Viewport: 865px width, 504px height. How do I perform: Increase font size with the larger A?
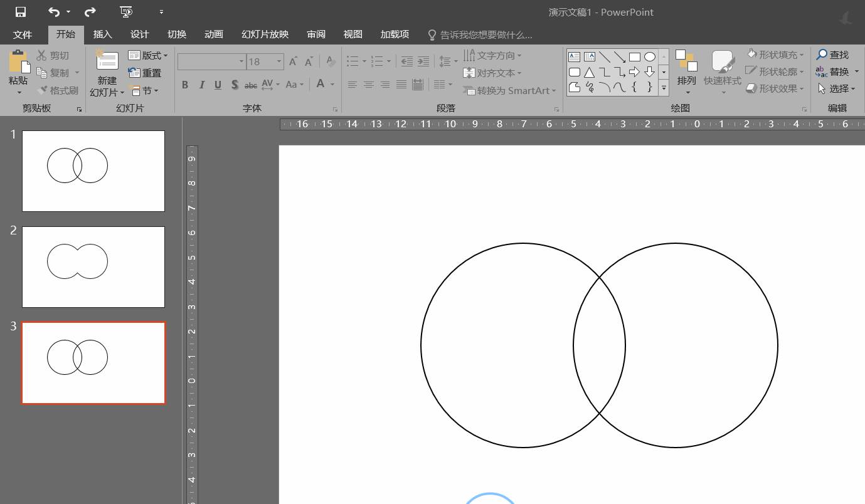click(293, 61)
